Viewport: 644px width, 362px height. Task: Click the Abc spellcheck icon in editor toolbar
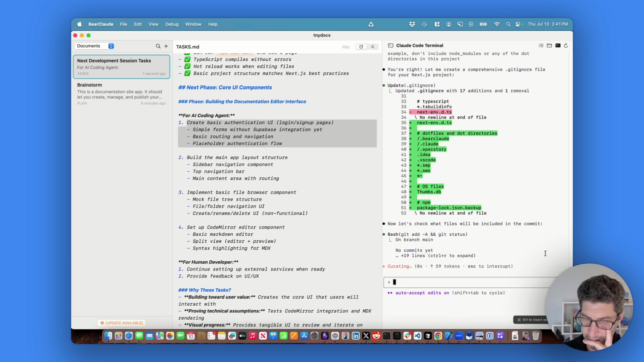pyautogui.click(x=346, y=47)
